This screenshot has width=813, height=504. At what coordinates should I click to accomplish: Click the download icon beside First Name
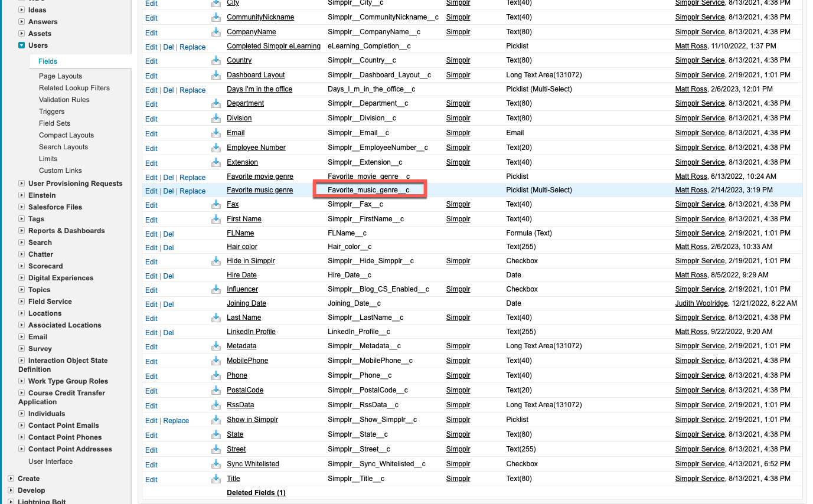[x=216, y=218]
